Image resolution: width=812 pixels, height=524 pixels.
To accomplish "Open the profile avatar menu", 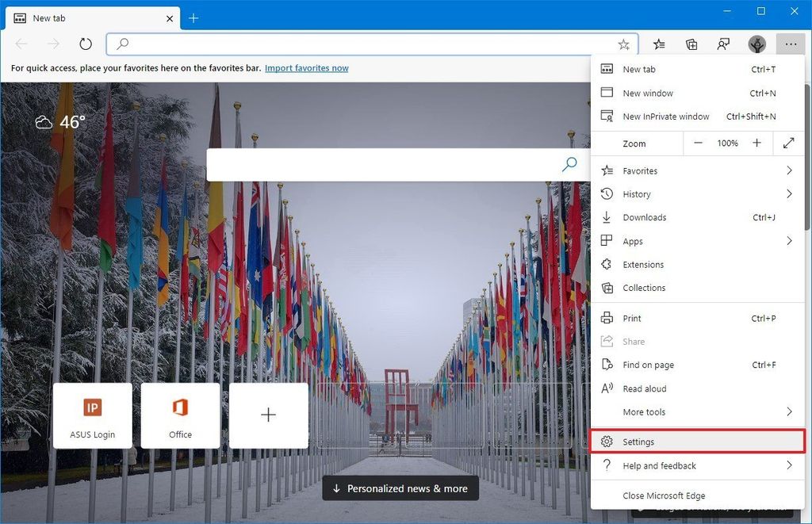I will [756, 44].
